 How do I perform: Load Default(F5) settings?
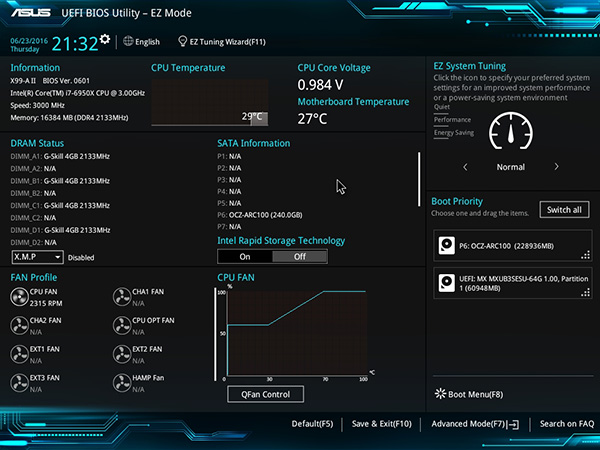312,424
